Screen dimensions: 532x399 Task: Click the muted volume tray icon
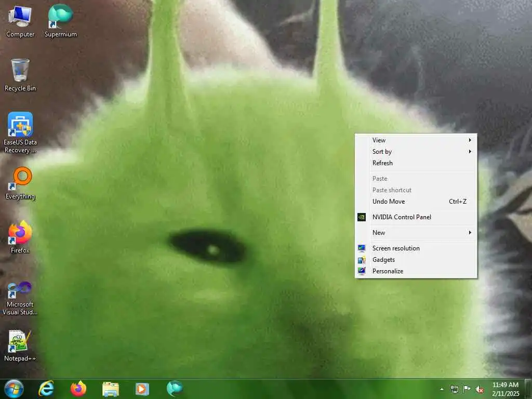point(480,389)
